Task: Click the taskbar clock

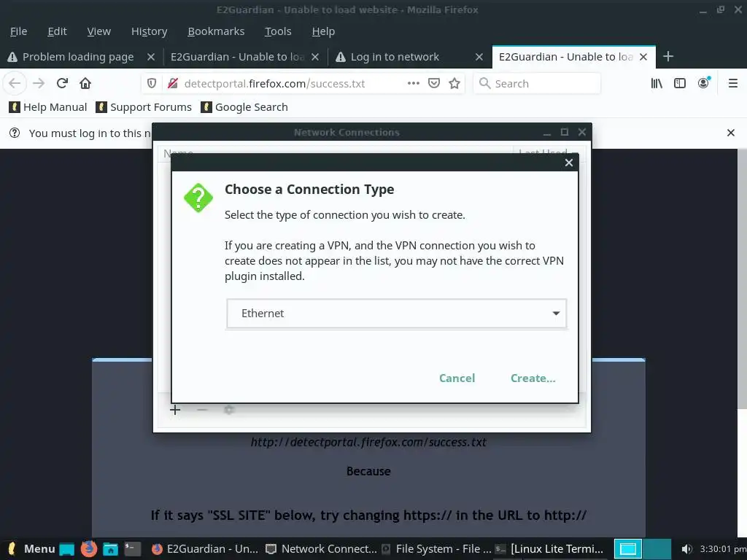Action: [x=723, y=549]
